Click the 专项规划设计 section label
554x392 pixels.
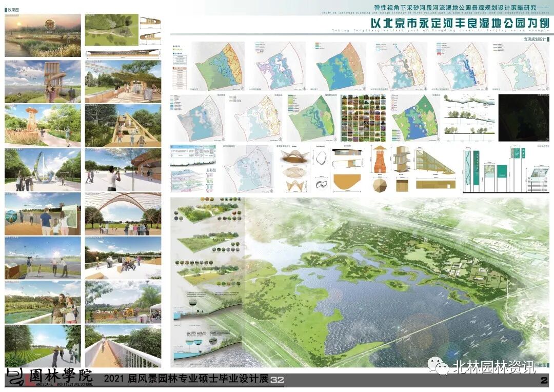pos(535,39)
